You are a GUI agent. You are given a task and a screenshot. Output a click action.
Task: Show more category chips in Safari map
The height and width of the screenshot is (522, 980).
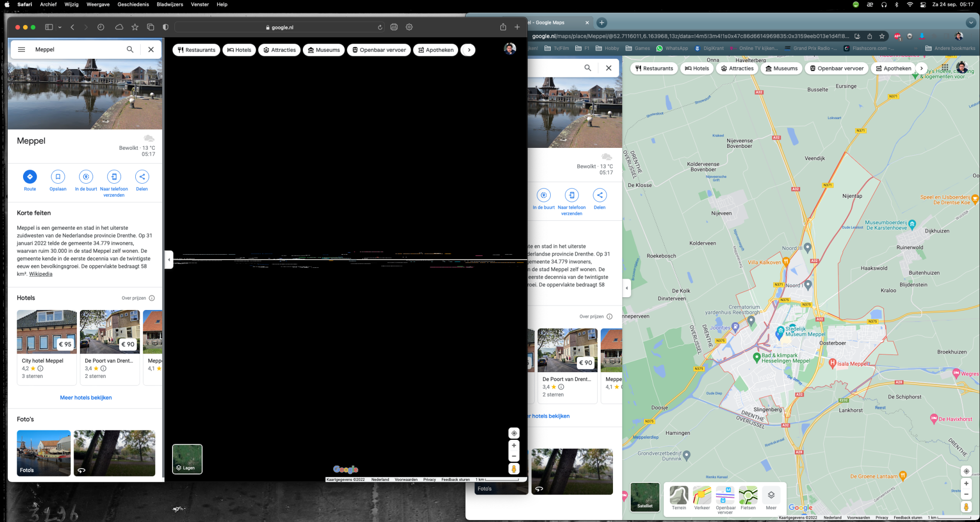tap(469, 50)
